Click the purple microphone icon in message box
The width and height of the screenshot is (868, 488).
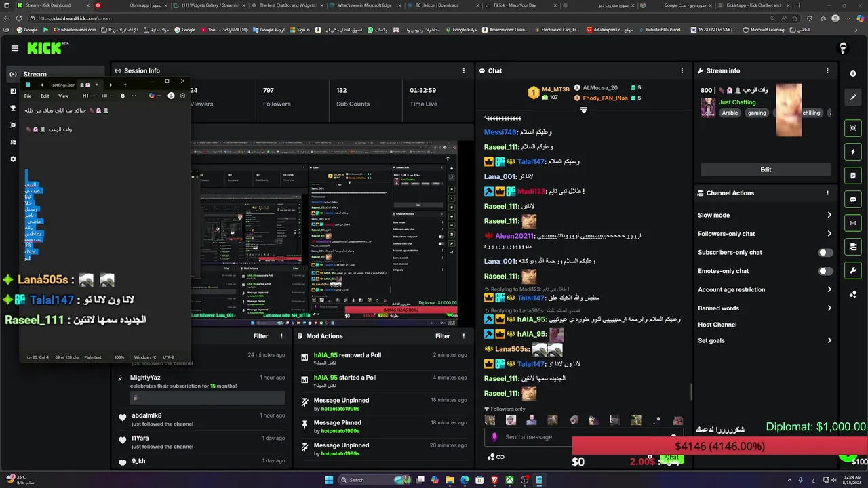pyautogui.click(x=494, y=437)
